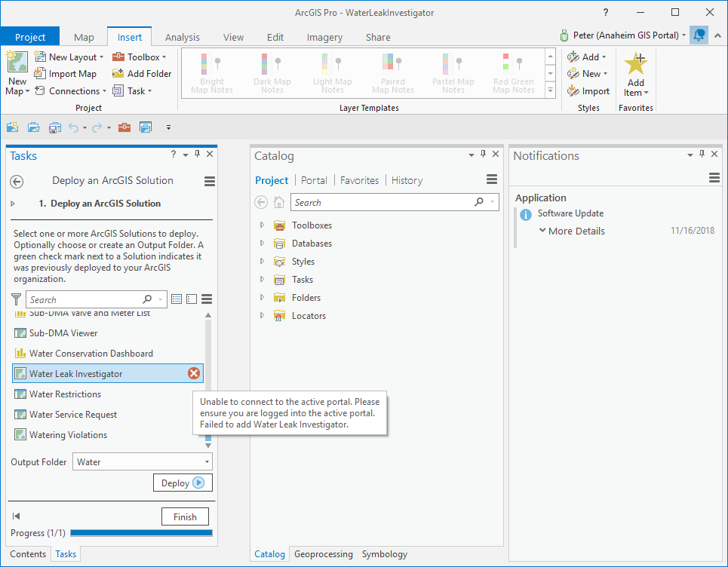Switch to the Analysis ribbon tab
This screenshot has height=567, width=728.
tap(182, 37)
